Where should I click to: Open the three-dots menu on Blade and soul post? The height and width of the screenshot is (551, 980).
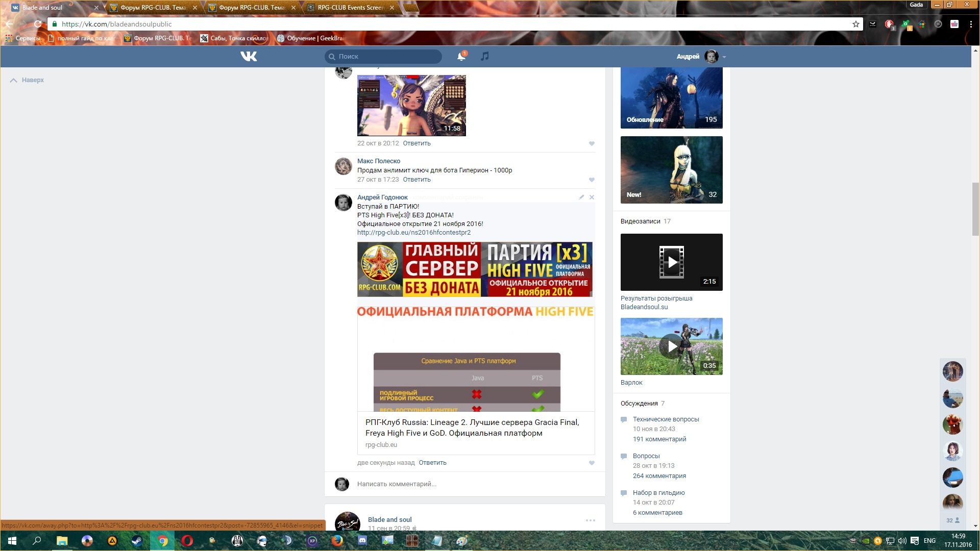[x=591, y=520]
